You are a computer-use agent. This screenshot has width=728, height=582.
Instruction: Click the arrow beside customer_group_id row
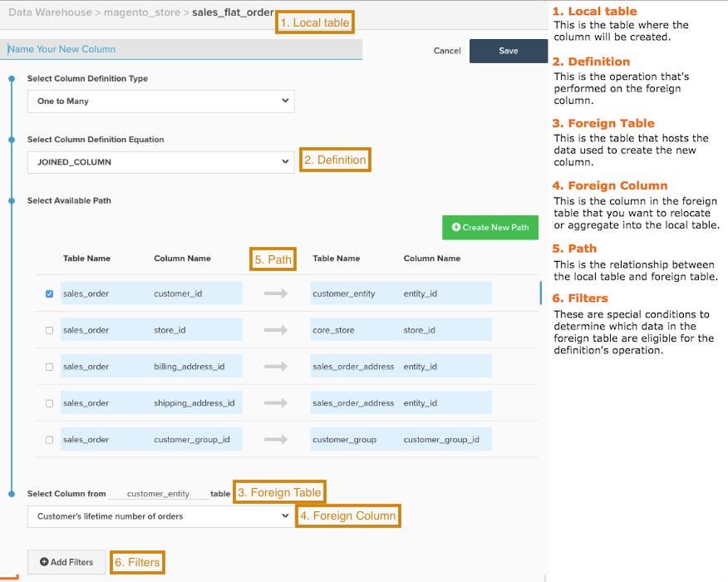pos(274,439)
